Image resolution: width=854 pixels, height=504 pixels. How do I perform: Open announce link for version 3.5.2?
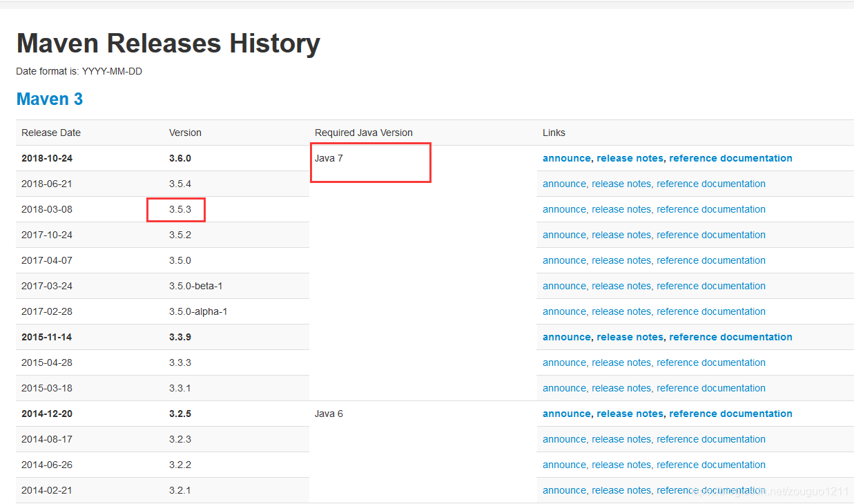click(564, 235)
